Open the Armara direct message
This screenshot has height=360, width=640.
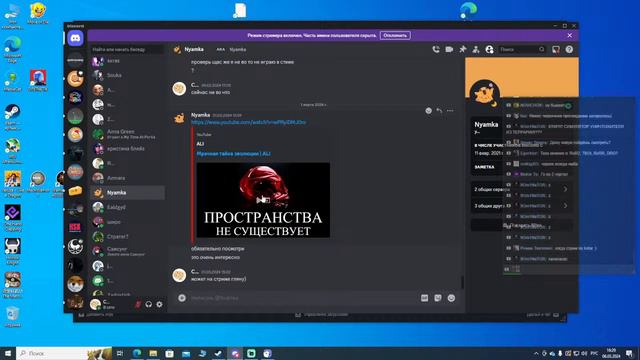click(x=128, y=178)
